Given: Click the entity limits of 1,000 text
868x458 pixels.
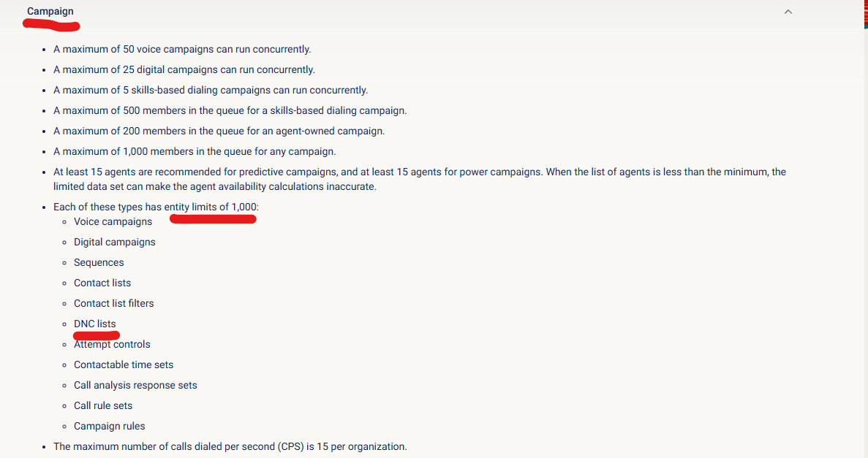Looking at the screenshot, I should click(x=210, y=207).
